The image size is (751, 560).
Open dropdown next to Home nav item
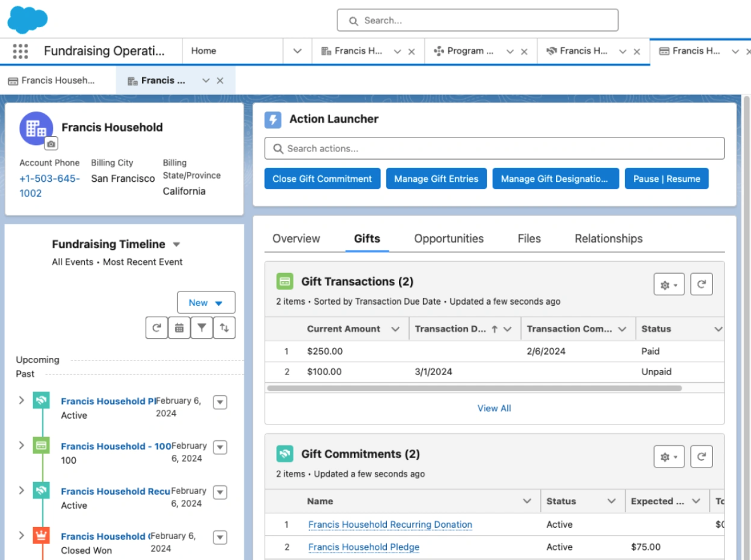coord(298,51)
